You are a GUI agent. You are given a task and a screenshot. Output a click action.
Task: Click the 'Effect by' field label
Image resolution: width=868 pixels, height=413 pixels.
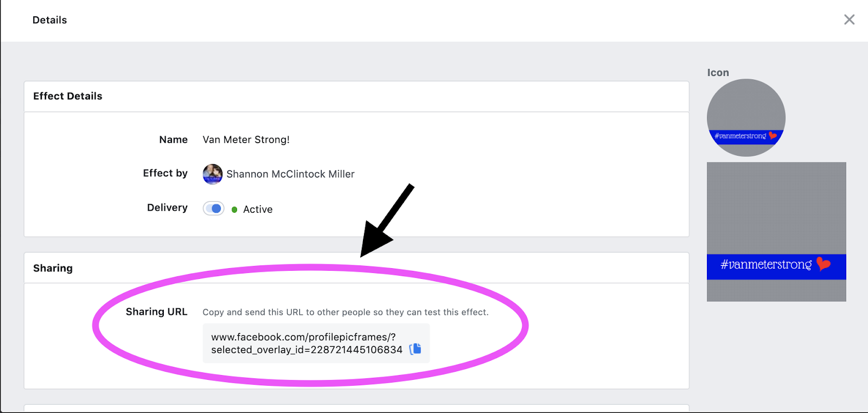tap(165, 173)
